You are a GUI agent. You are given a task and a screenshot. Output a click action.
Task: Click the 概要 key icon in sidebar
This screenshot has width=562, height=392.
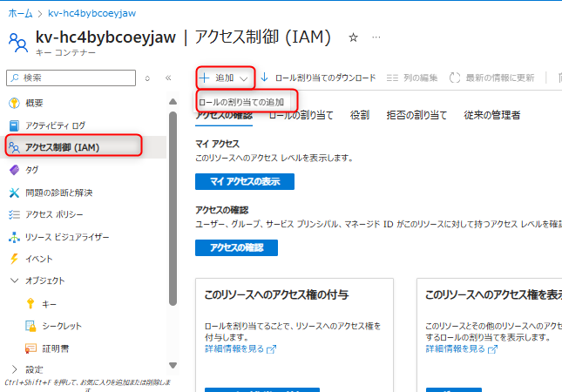[14, 103]
